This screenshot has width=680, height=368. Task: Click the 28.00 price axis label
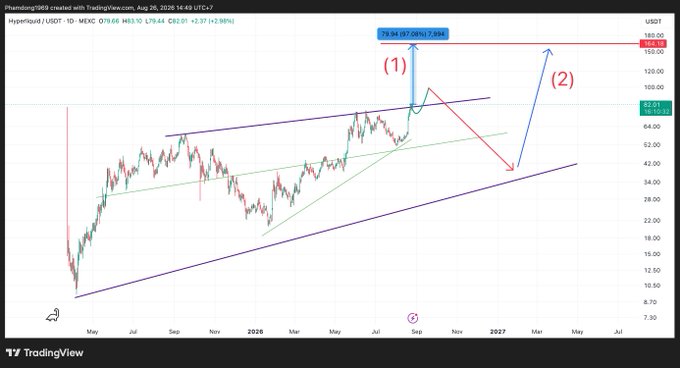653,199
